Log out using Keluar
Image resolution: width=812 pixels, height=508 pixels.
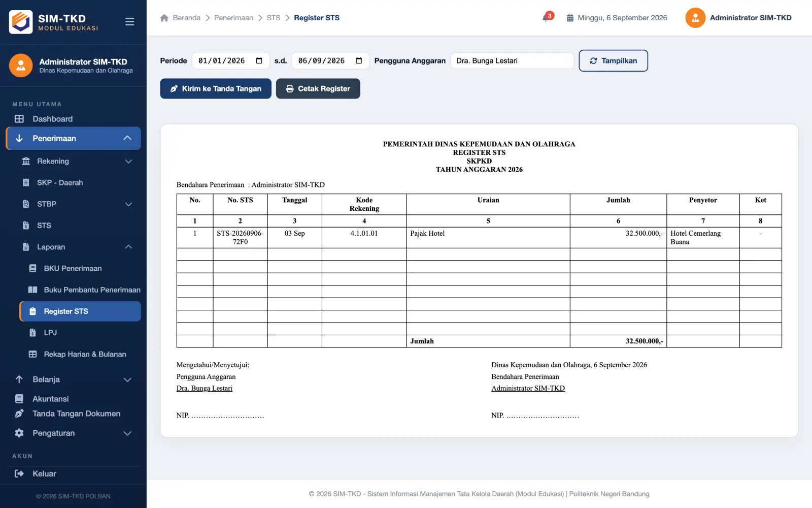[73, 473]
